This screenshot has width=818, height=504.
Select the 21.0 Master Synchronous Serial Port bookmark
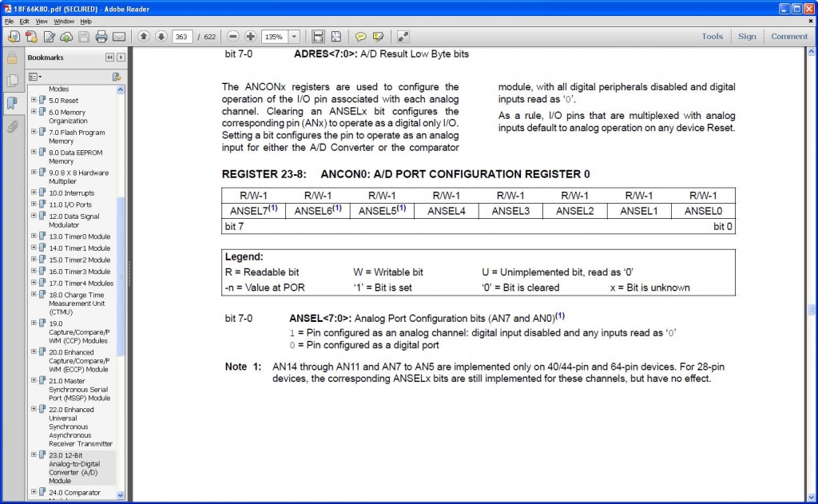point(79,389)
